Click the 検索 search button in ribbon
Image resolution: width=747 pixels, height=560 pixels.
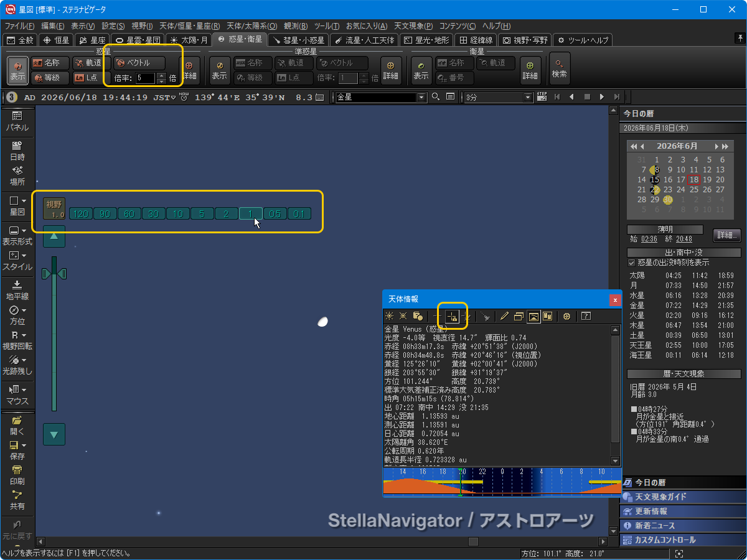[x=559, y=68]
